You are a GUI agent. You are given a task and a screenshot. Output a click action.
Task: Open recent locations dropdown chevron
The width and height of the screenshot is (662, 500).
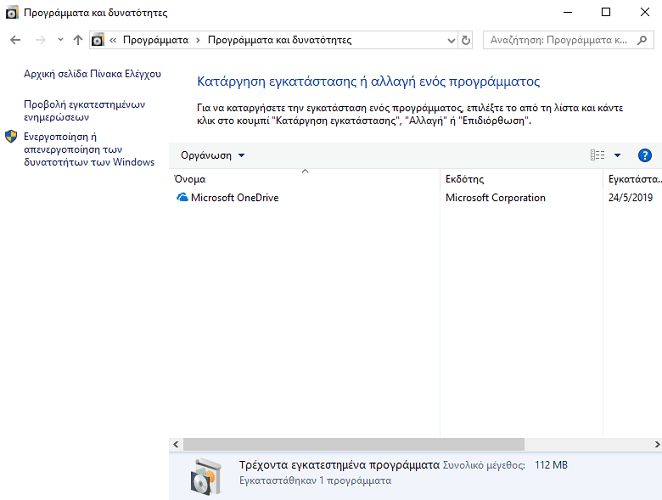pyautogui.click(x=60, y=40)
